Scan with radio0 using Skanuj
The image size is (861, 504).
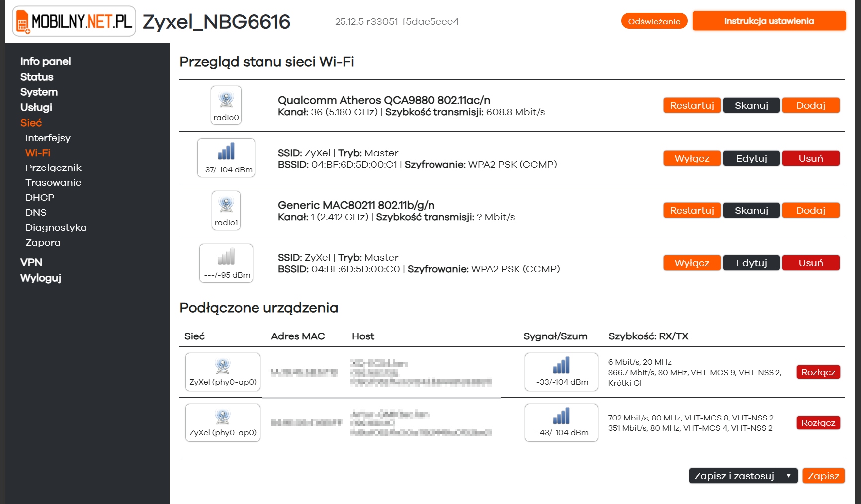[x=751, y=105]
